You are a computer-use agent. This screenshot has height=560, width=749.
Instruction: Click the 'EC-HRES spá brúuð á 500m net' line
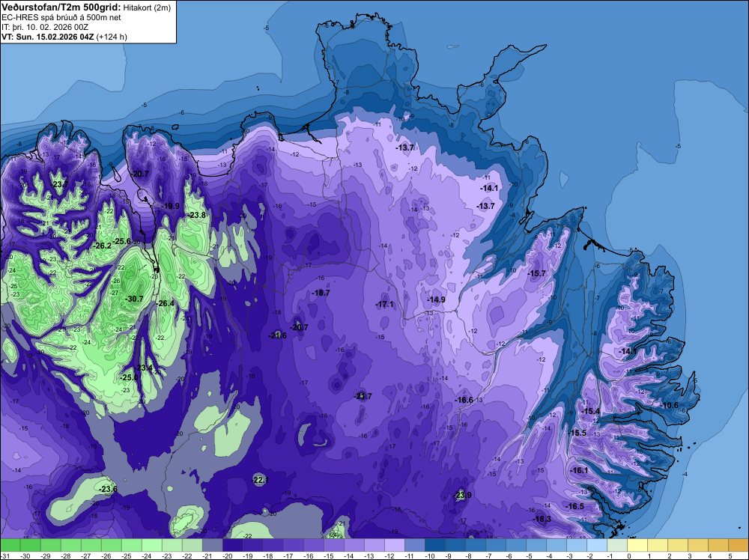(61, 17)
